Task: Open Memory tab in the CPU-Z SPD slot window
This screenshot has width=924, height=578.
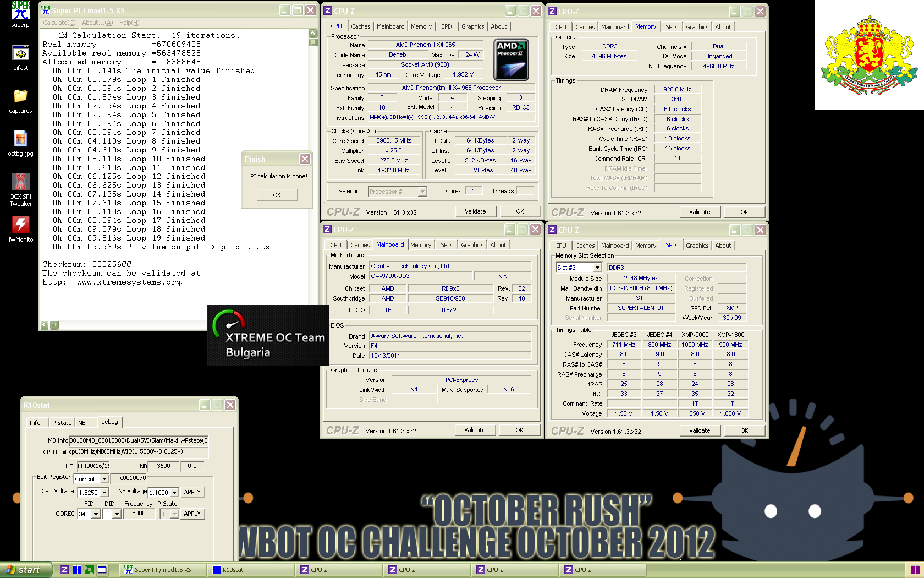Action: [x=646, y=246]
